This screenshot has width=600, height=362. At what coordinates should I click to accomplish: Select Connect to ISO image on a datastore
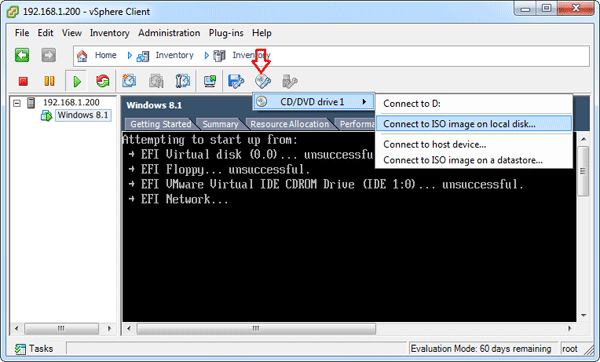[474, 160]
